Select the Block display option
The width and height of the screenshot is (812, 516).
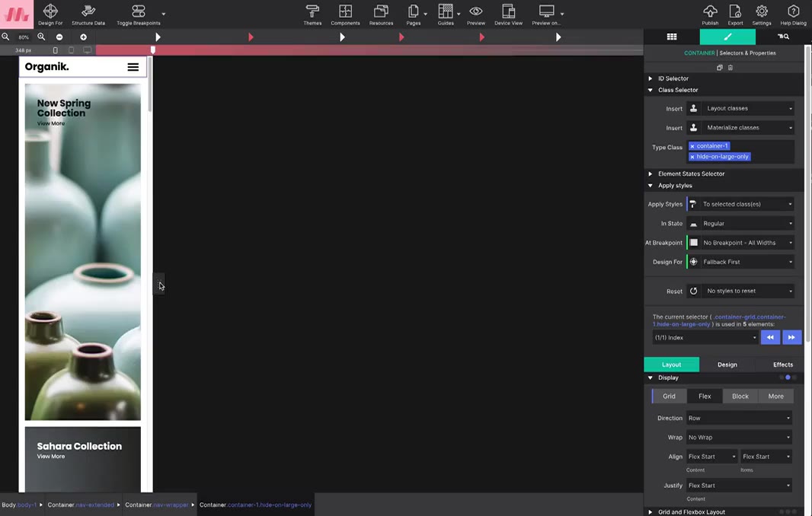click(x=740, y=397)
